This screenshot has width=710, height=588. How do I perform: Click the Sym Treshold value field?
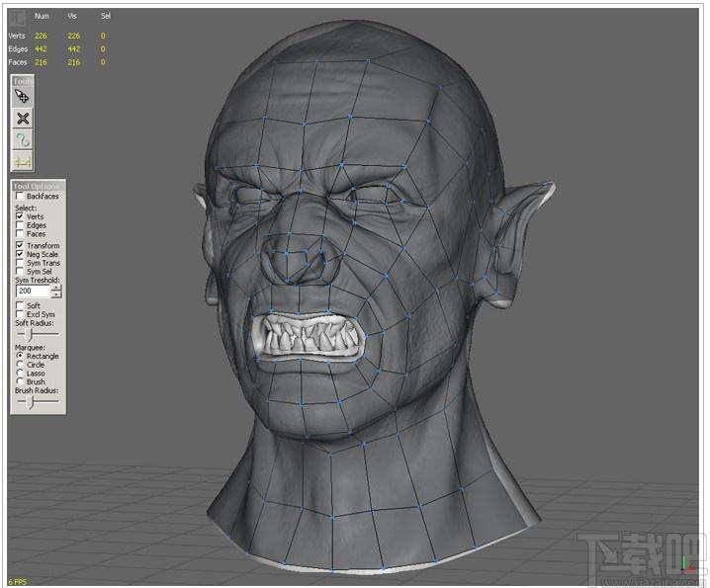[x=33, y=292]
